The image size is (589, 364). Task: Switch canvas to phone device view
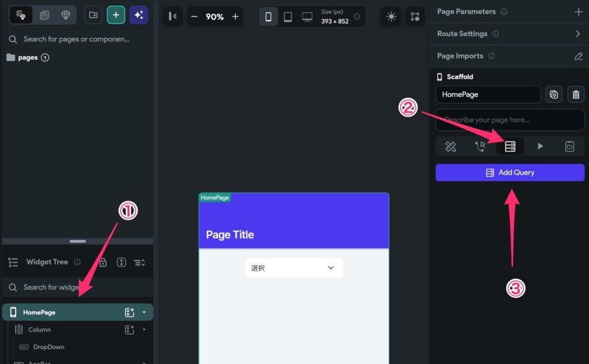click(268, 17)
